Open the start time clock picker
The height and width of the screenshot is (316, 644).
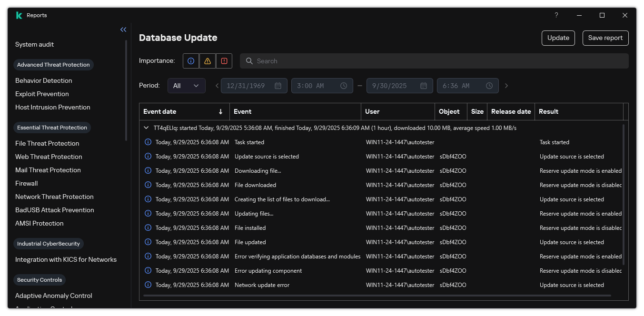343,86
